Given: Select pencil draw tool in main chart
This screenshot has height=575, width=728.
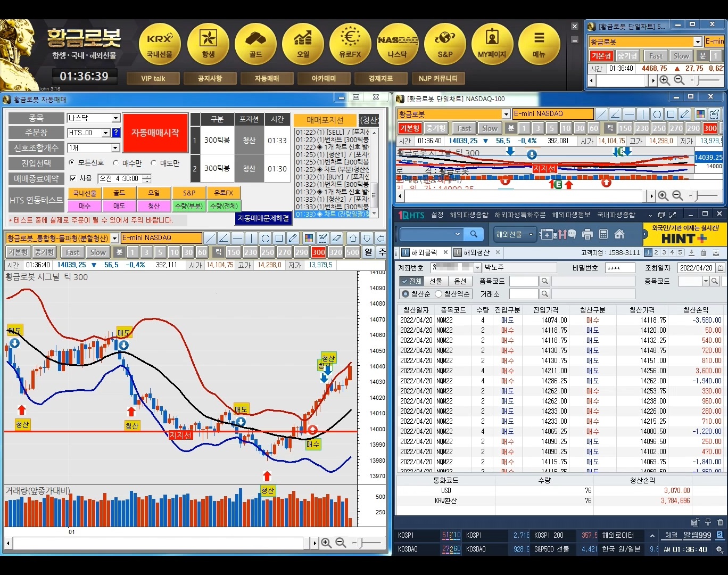Looking at the screenshot, I should click(293, 238).
